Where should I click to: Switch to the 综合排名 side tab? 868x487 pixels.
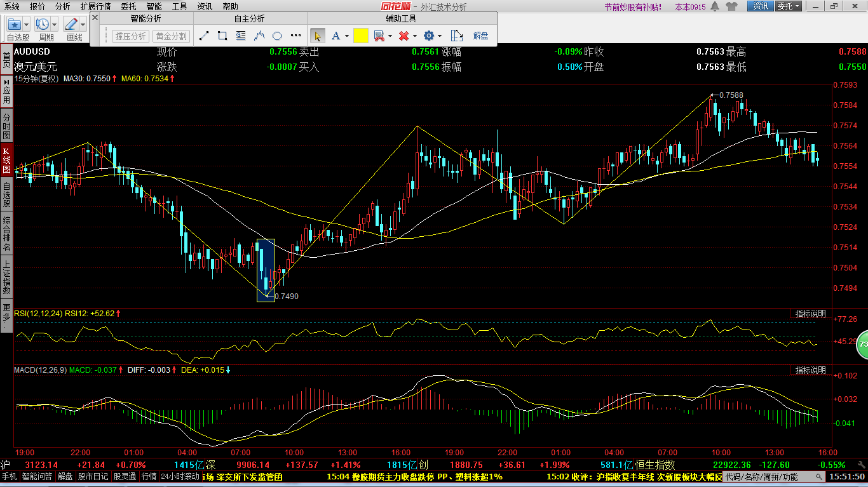(6, 234)
